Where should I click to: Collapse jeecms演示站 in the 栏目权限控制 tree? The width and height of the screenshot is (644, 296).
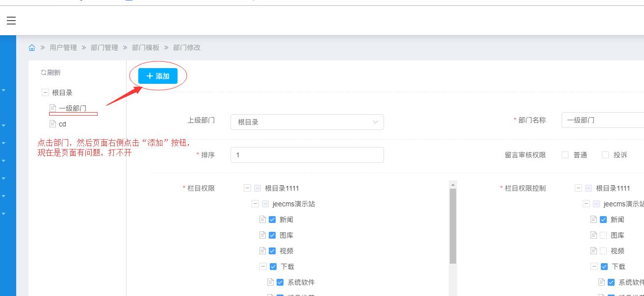point(586,204)
